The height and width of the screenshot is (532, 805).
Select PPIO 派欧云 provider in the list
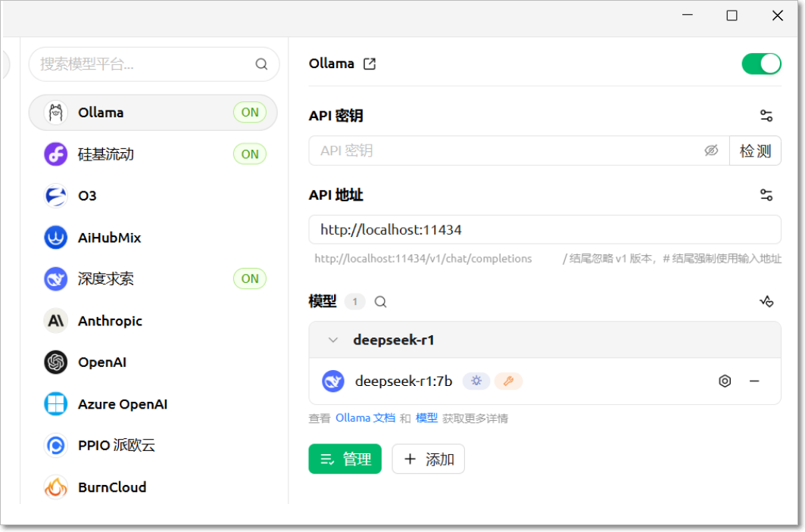point(153,445)
